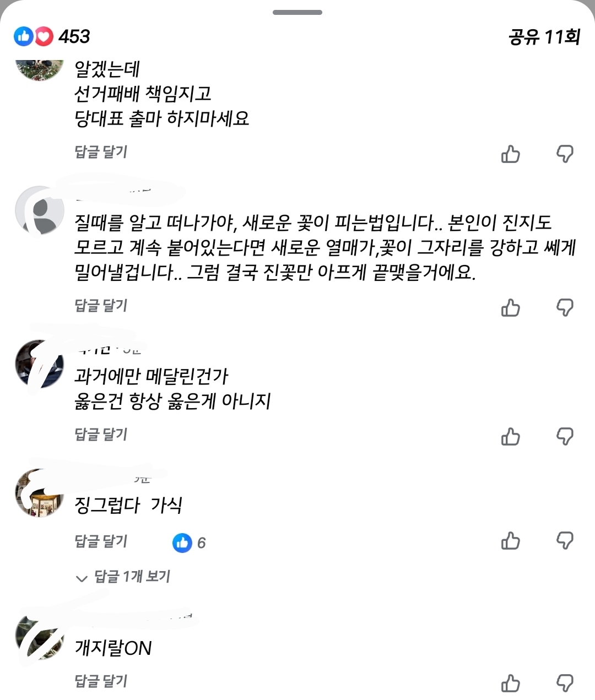Image resolution: width=595 pixels, height=700 pixels.
Task: Like the comment about 당대표 출마
Action: 511,154
